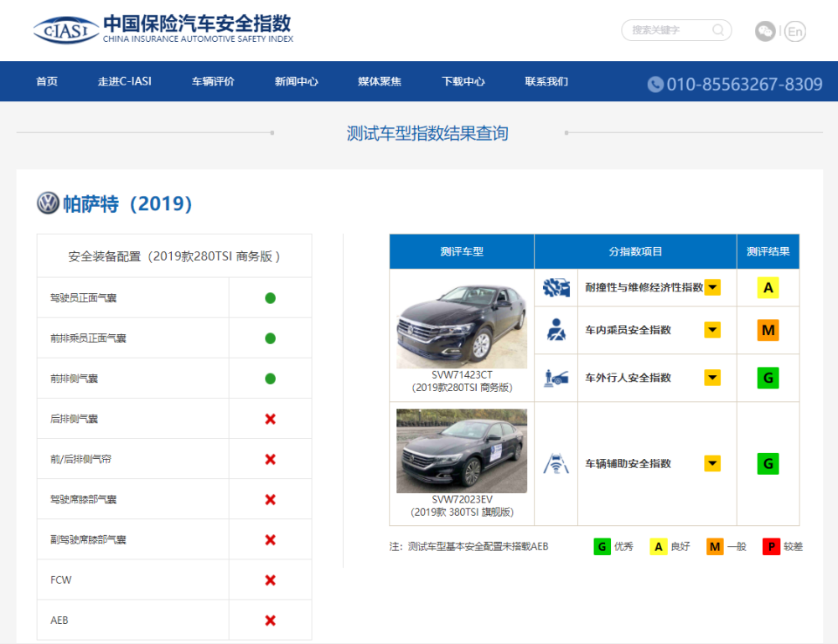Click yellow A rating for 耐撞性与维修经济性指数
This screenshot has height=644, width=838.
click(768, 288)
